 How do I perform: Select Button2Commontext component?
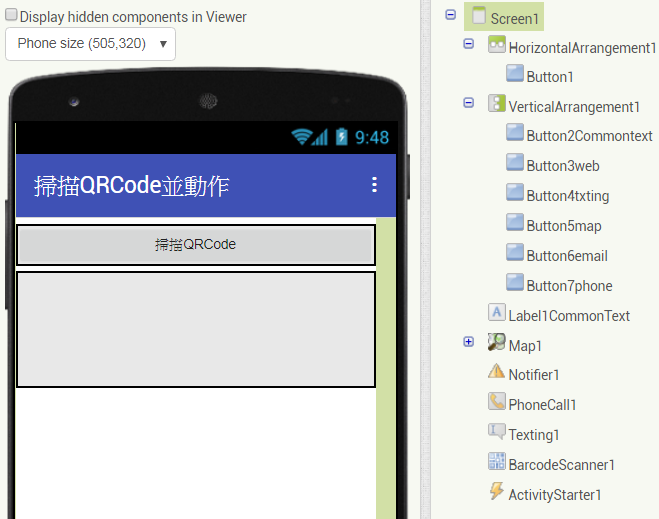coord(589,136)
